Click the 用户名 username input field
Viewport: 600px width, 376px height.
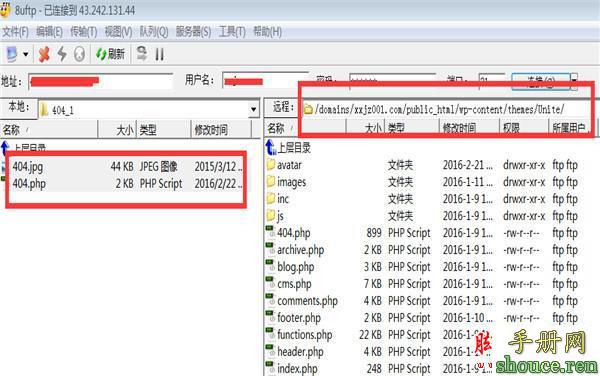click(x=265, y=81)
